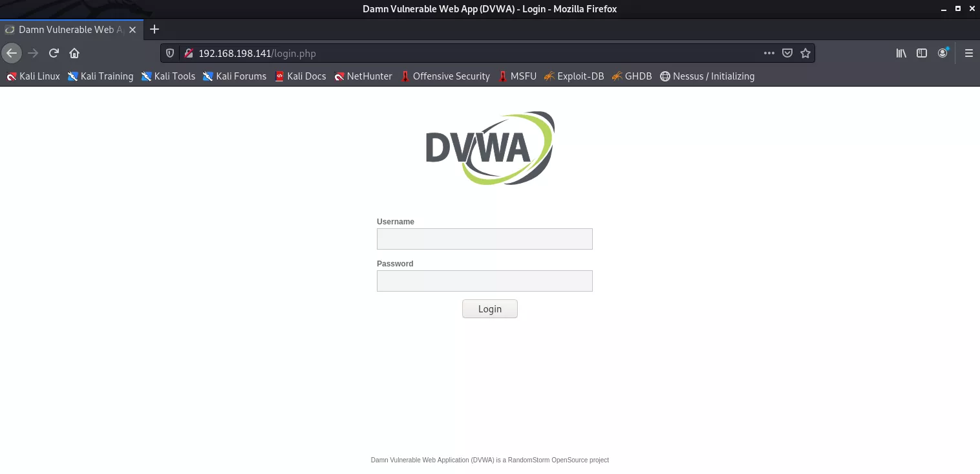This screenshot has height=474, width=980.
Task: Minimize the Firefox window
Action: click(943, 9)
